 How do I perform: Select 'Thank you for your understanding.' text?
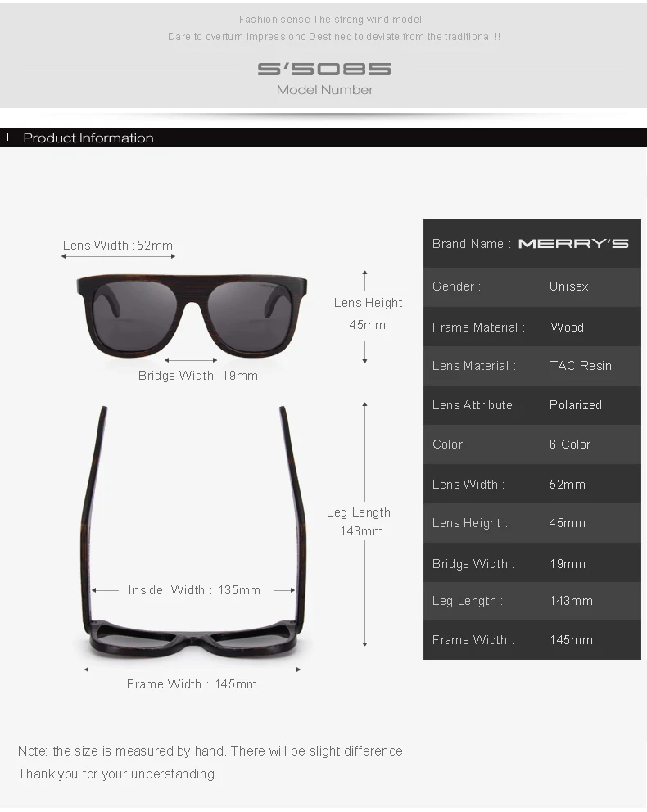tap(118, 774)
